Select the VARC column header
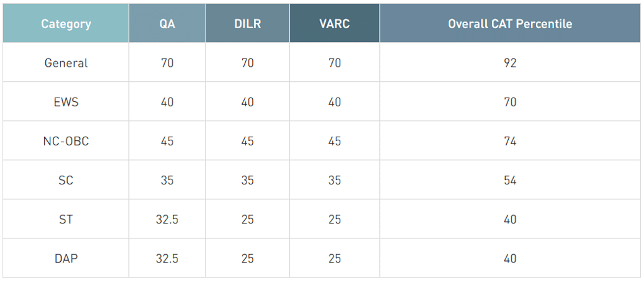 click(334, 24)
